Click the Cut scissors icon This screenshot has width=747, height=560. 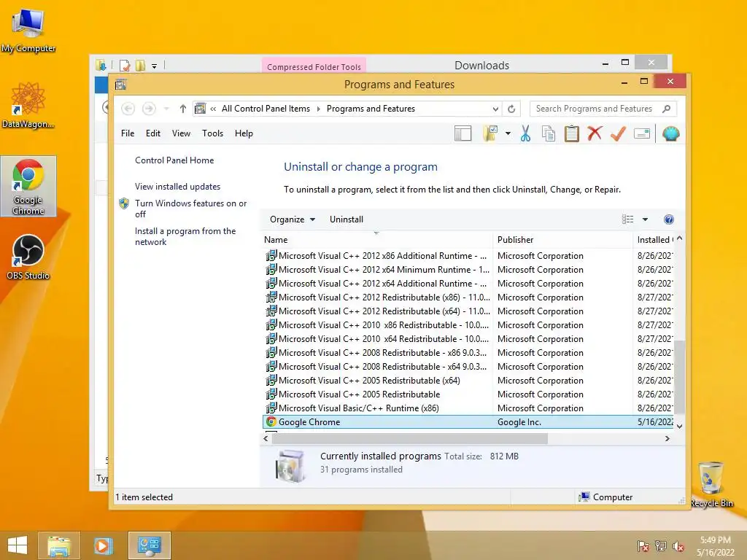tap(525, 134)
